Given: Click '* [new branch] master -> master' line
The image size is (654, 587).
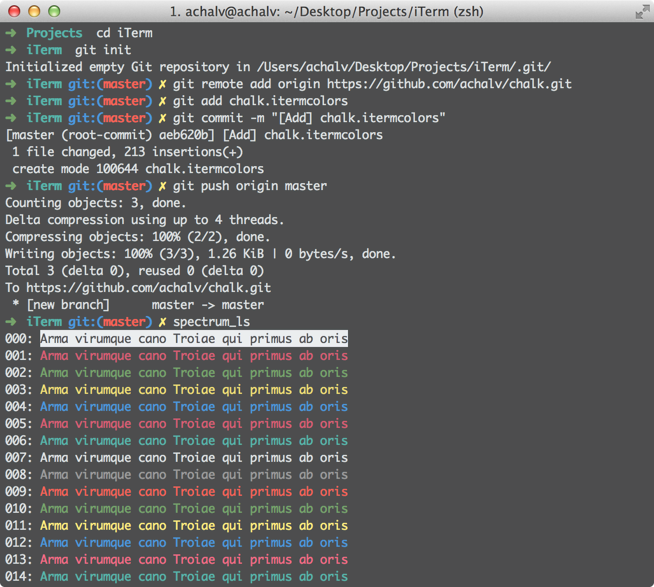Looking at the screenshot, I should [x=138, y=305].
